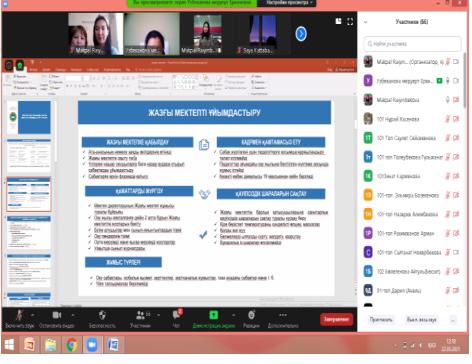Screen dimensions: 472x364
Task: Open the Participants panel icon
Action: (x=141, y=315)
